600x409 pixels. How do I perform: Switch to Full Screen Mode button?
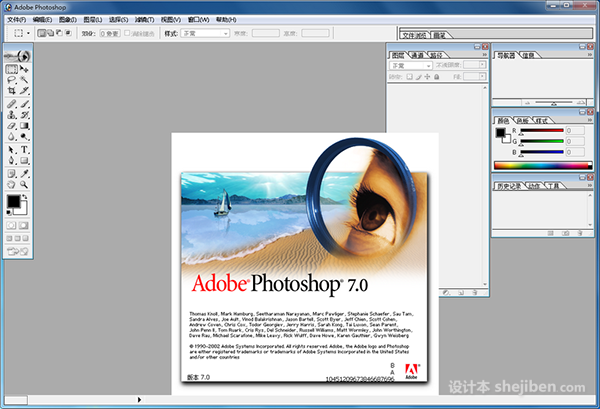[26, 238]
